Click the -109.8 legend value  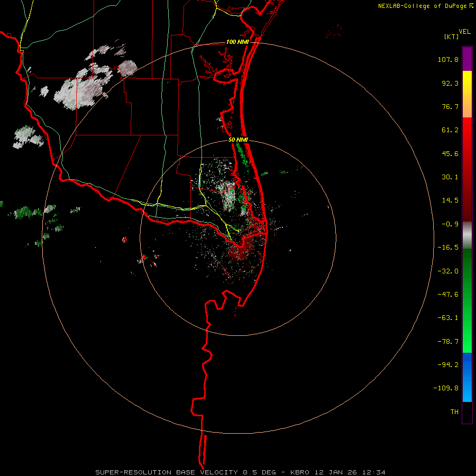[446, 388]
